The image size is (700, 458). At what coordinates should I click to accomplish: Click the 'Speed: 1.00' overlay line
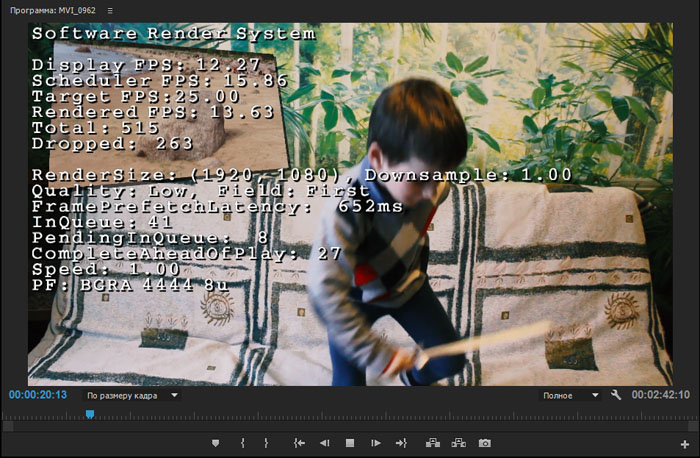coord(105,270)
